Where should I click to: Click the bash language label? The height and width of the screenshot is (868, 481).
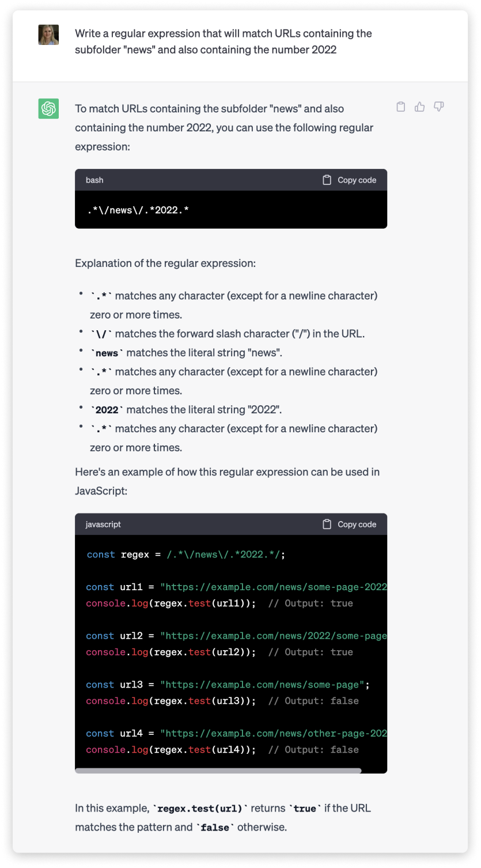94,180
